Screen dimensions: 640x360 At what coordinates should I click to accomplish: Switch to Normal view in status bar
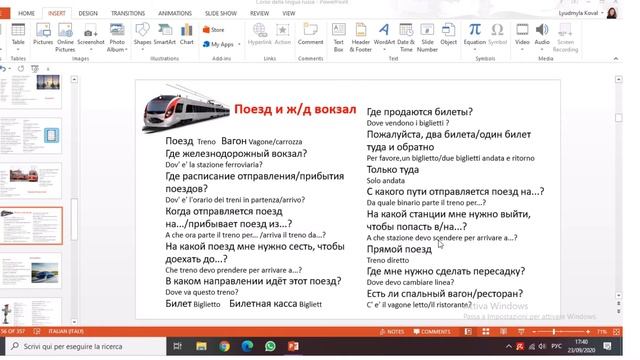(468, 332)
